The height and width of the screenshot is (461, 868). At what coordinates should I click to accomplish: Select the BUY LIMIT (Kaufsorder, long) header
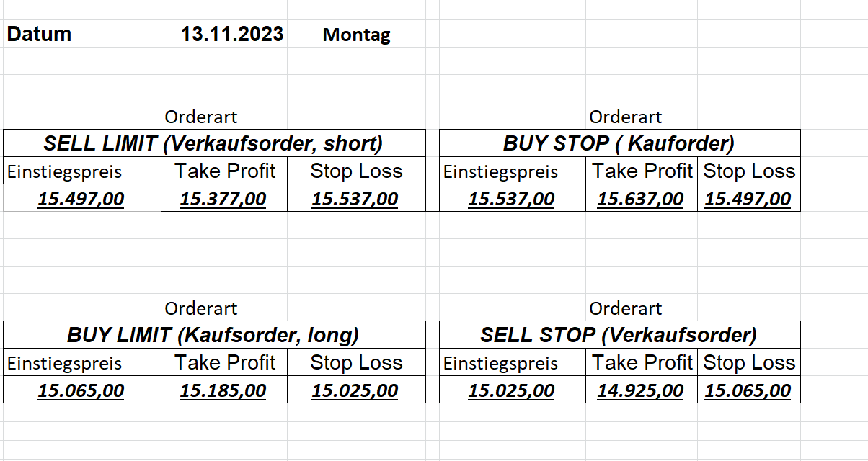coord(213,335)
